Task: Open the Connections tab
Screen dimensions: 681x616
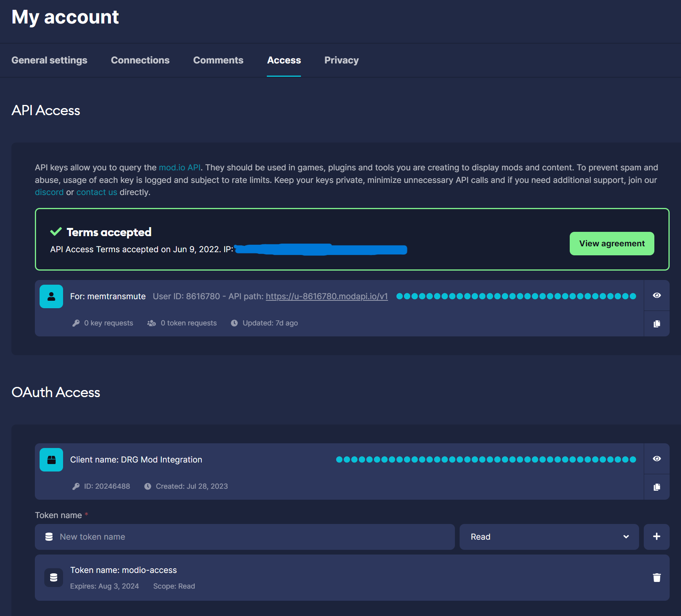Action: pos(140,60)
